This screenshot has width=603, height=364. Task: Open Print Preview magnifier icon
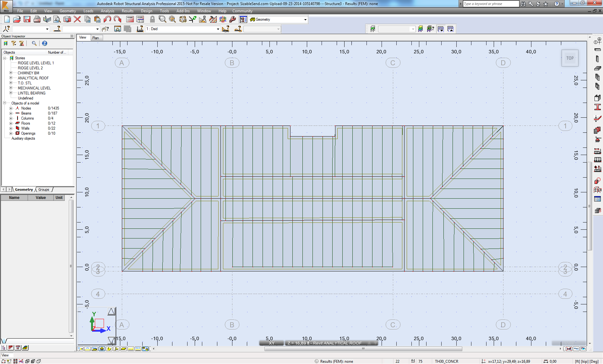click(x=57, y=19)
